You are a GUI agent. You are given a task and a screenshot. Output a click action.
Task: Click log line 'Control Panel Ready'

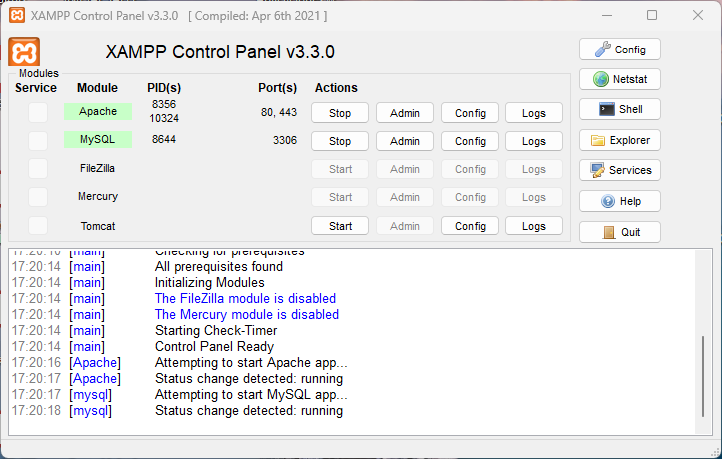(214, 346)
